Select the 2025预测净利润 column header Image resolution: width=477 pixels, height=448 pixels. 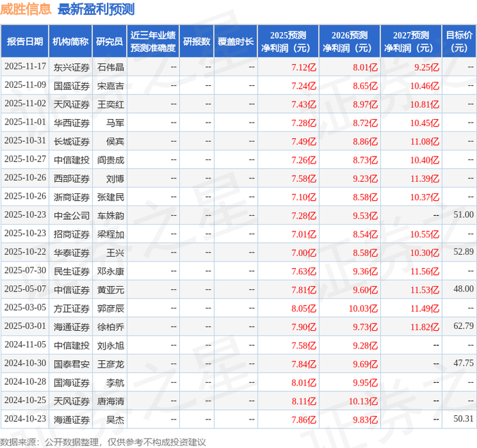pos(288,42)
